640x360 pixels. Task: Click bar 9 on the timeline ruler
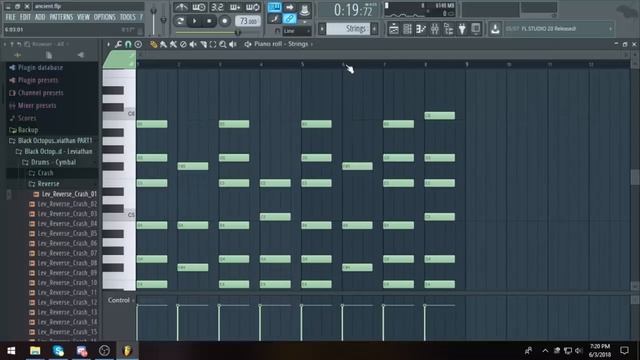coord(467,64)
